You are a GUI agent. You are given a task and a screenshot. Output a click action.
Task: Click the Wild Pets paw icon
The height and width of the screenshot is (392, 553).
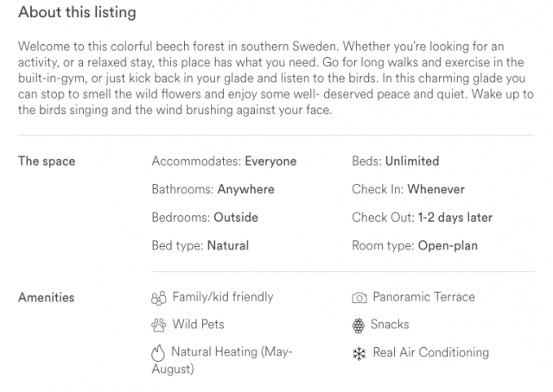click(x=158, y=326)
